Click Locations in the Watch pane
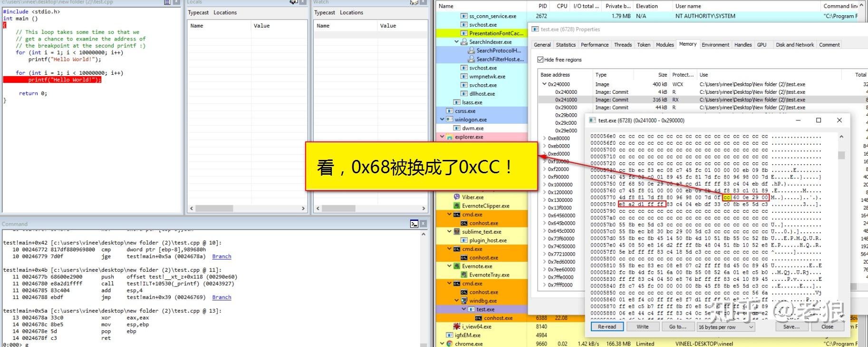Image resolution: width=868 pixels, height=347 pixels. pos(351,12)
